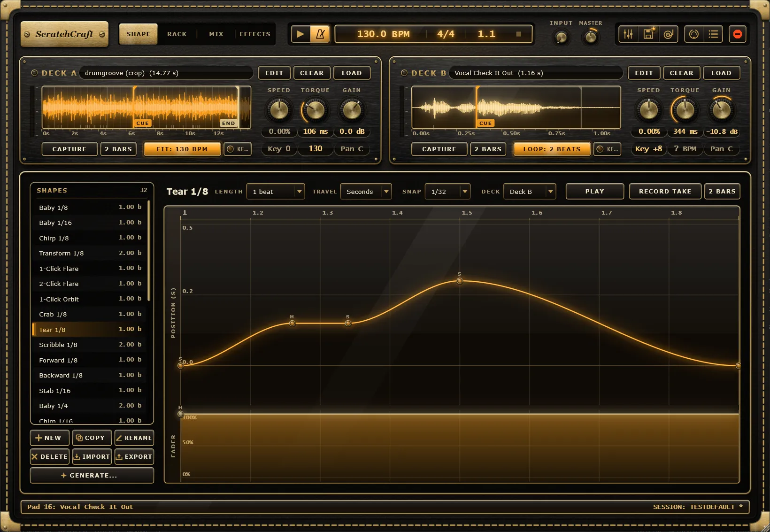Click the X icon on the DELETE button
The height and width of the screenshot is (532, 770).
[x=34, y=456]
